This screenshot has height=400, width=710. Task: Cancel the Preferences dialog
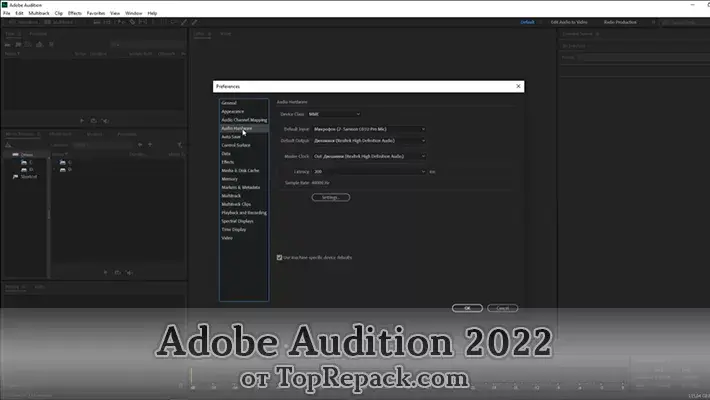503,308
